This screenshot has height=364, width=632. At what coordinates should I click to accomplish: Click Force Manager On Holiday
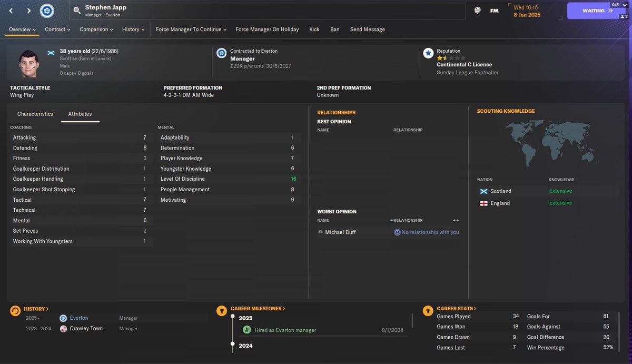coord(267,29)
